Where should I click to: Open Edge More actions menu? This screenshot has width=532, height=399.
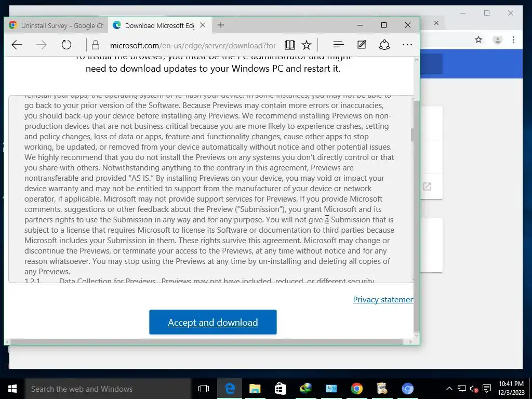coord(407,45)
